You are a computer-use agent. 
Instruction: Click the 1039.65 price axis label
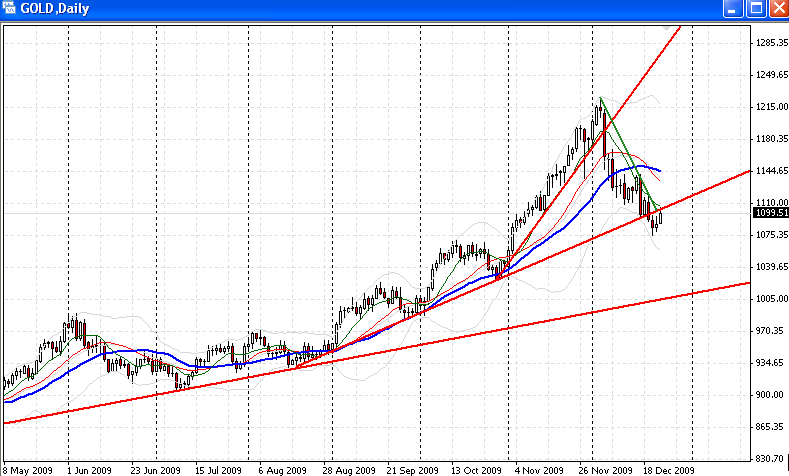point(772,267)
